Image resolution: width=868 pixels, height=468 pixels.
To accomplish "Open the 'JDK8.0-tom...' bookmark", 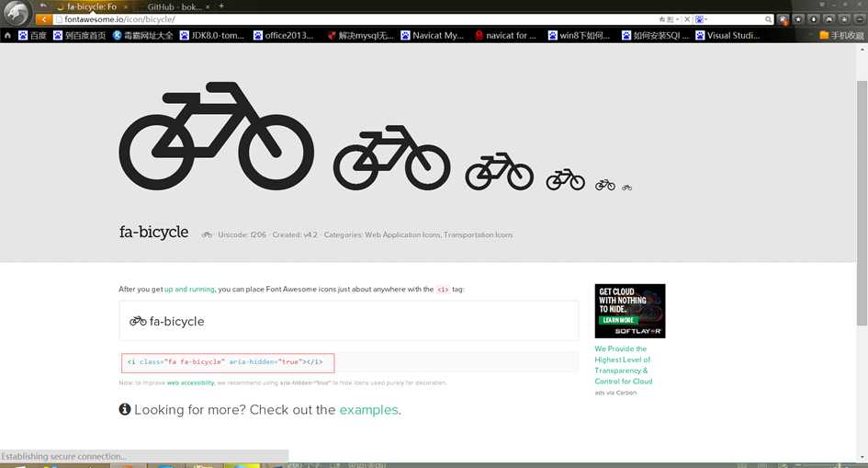I will (x=212, y=36).
